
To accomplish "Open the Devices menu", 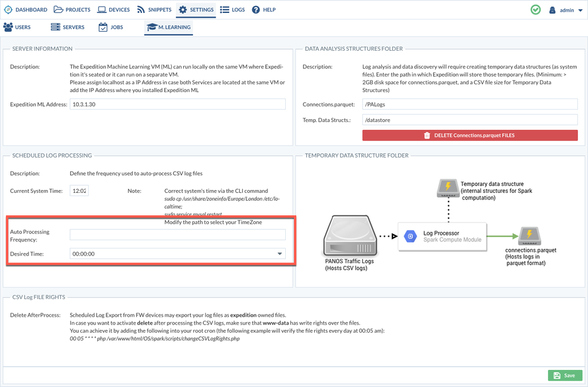I will tap(113, 10).
